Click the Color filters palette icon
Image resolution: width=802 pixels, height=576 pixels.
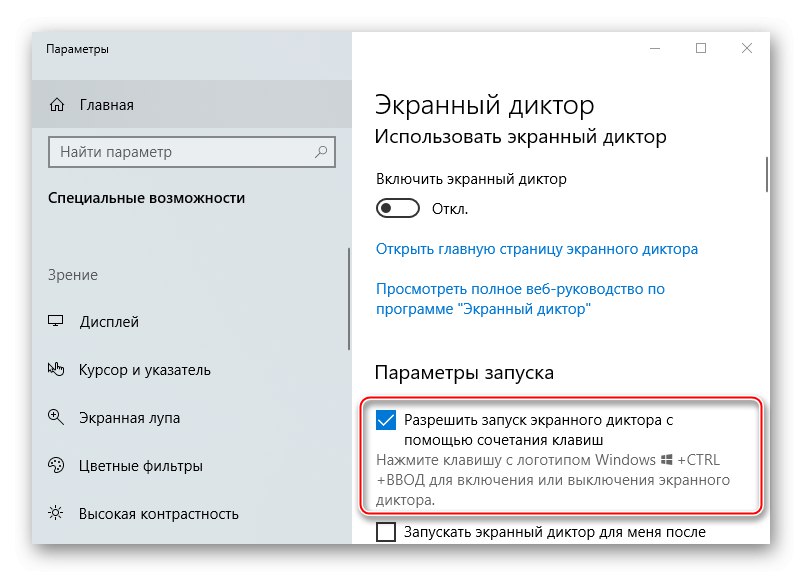57,466
